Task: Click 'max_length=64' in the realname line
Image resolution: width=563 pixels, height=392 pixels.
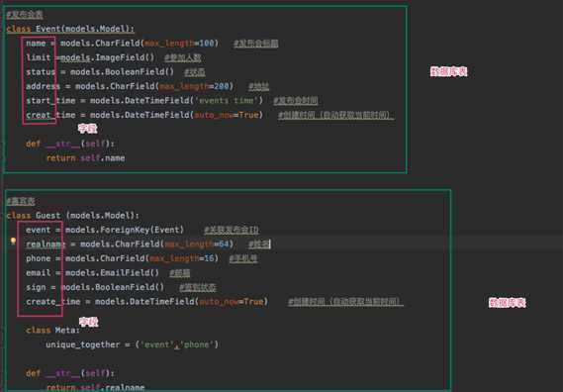Action: click(x=197, y=245)
